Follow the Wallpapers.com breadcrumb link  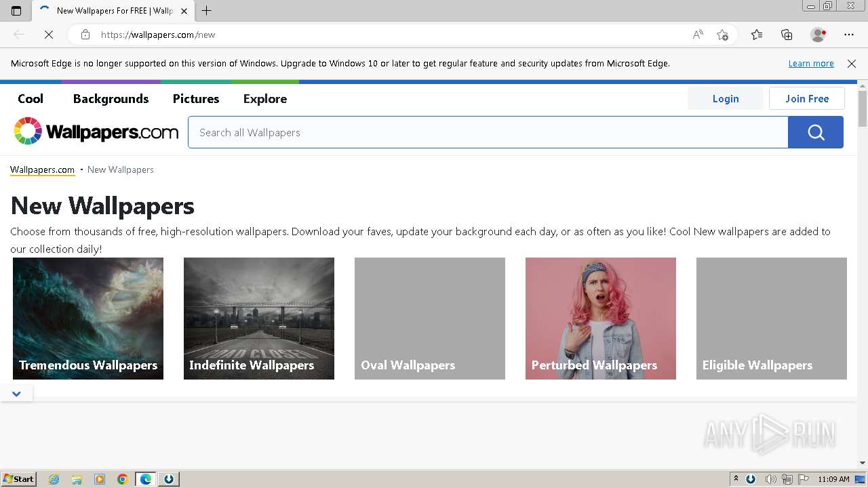42,169
